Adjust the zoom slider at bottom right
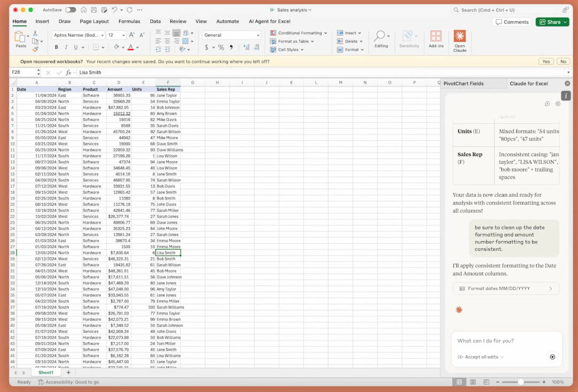 click(x=522, y=382)
